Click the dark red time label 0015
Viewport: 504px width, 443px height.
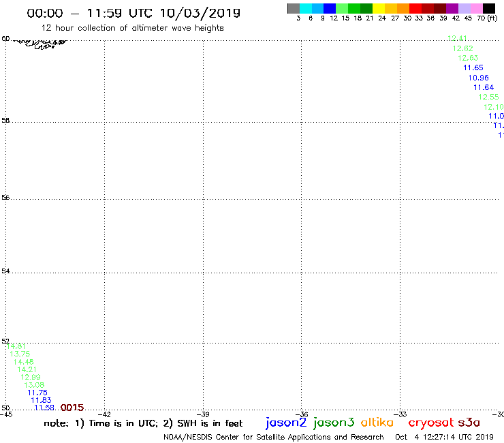(x=72, y=408)
